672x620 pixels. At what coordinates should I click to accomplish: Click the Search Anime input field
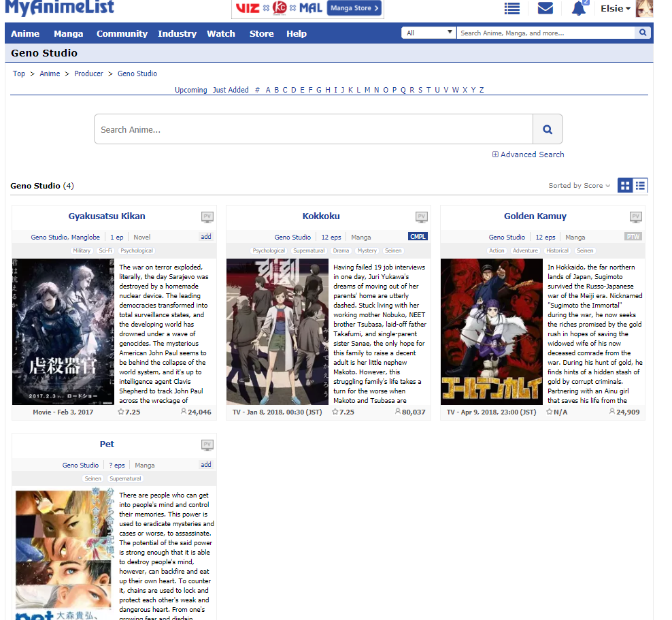point(314,129)
